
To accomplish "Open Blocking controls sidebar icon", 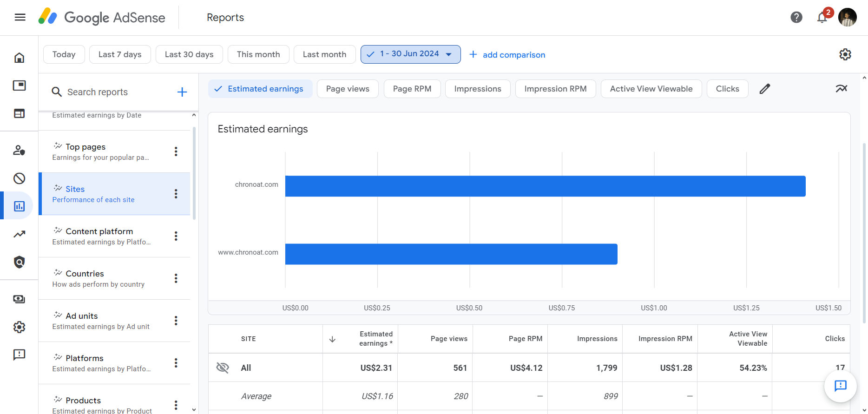I will 19,178.
